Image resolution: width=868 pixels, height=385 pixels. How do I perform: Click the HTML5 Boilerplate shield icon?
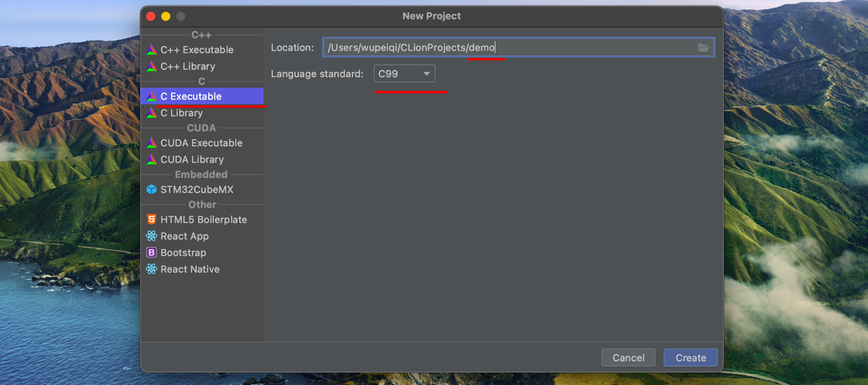(x=151, y=219)
